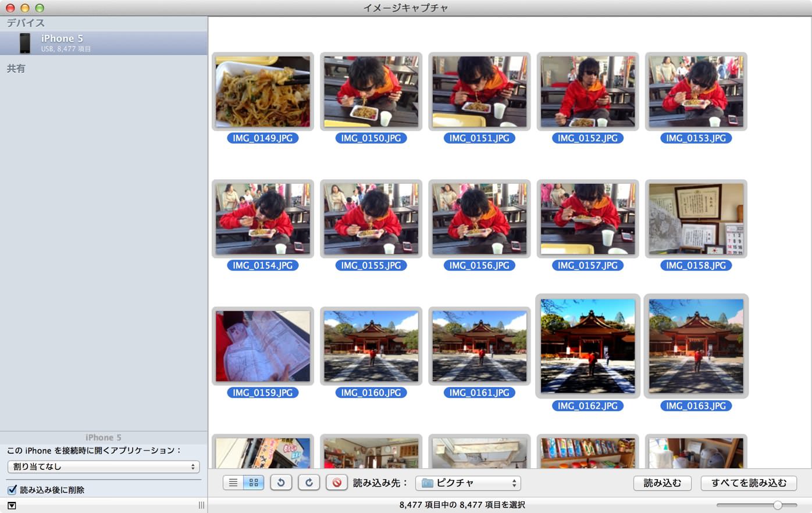Rotate selection clockwise icon
The image size is (812, 513).
309,483
